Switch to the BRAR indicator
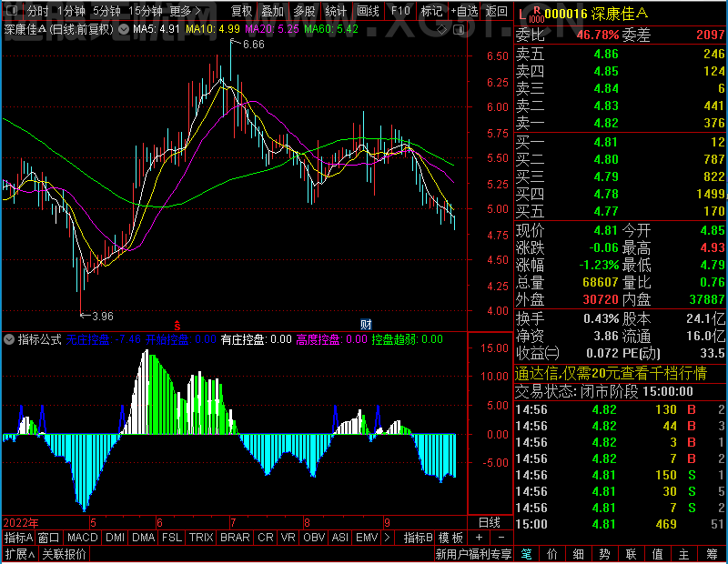 (235, 538)
